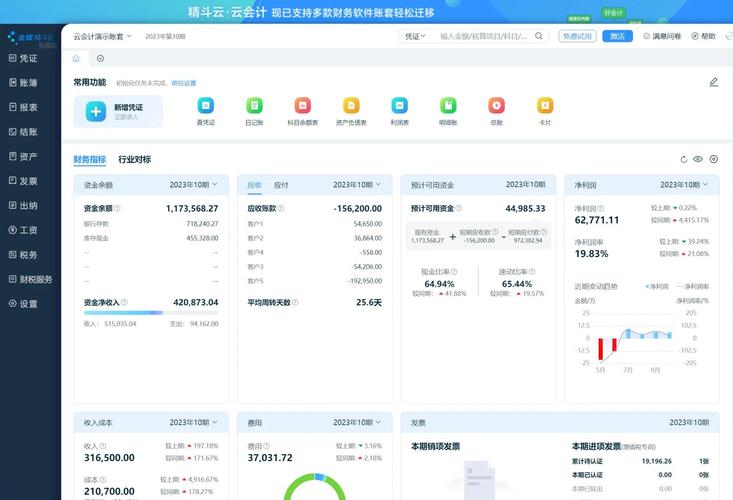Click the search input field
Screen dimensions: 733x500
click(x=484, y=36)
